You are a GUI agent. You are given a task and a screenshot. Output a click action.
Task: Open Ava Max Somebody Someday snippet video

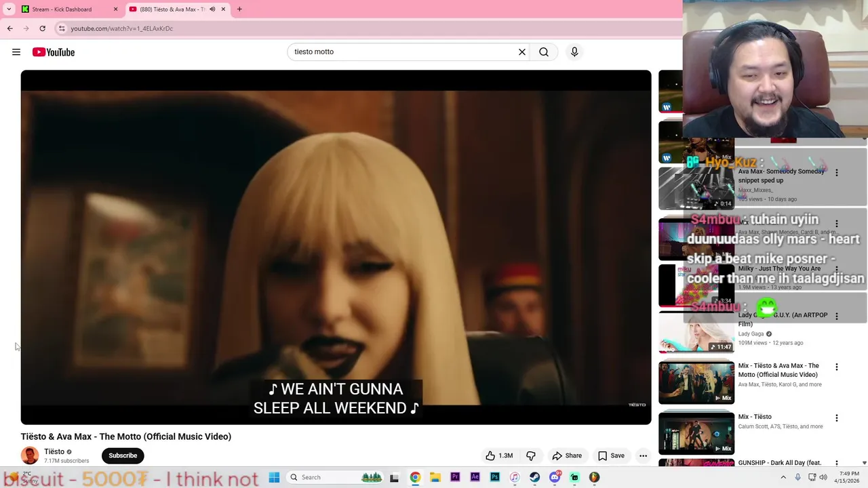[781, 176]
